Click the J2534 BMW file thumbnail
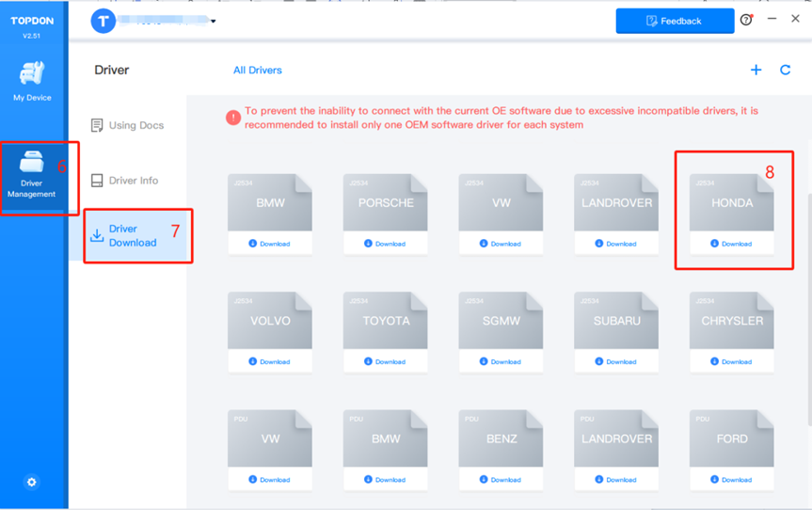Image resolution: width=812 pixels, height=510 pixels. pos(270,202)
